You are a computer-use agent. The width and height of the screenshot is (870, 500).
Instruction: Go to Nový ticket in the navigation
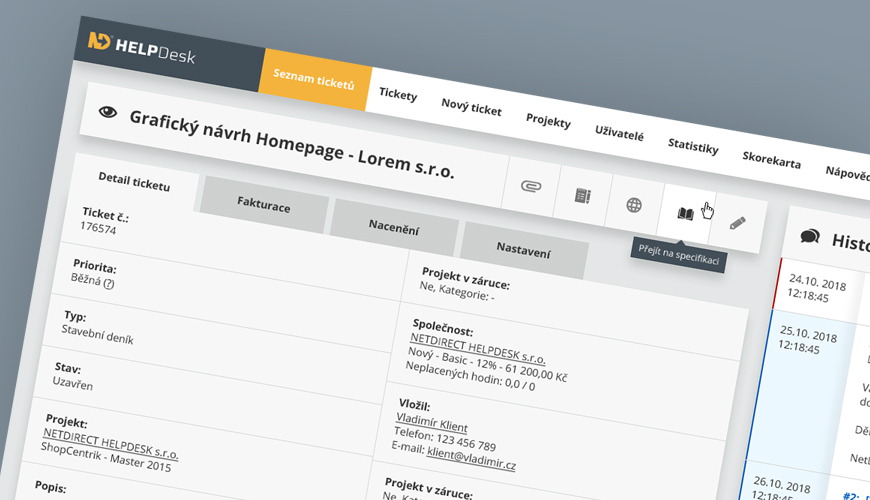[x=471, y=107]
